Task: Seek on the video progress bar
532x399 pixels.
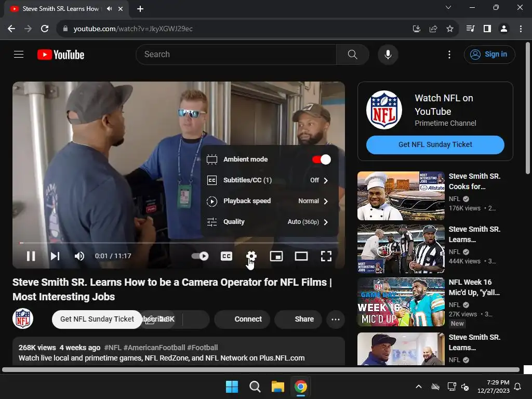Action: (x=179, y=243)
